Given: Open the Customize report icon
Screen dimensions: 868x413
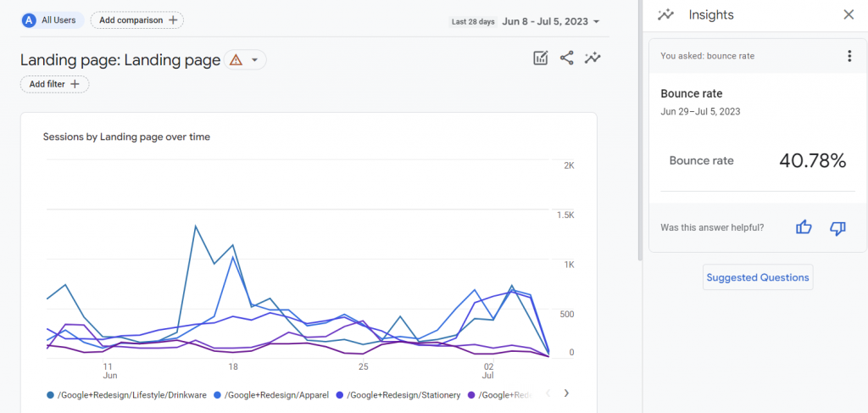Looking at the screenshot, I should [x=540, y=59].
